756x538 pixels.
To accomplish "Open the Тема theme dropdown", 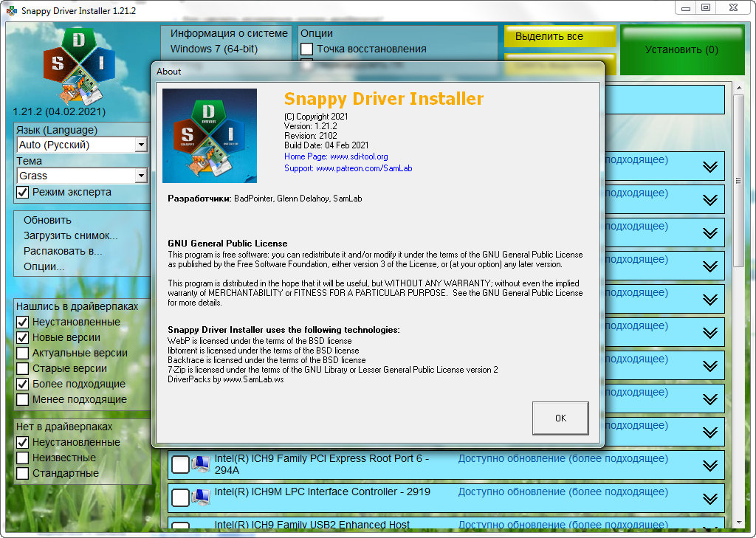I will (x=141, y=176).
